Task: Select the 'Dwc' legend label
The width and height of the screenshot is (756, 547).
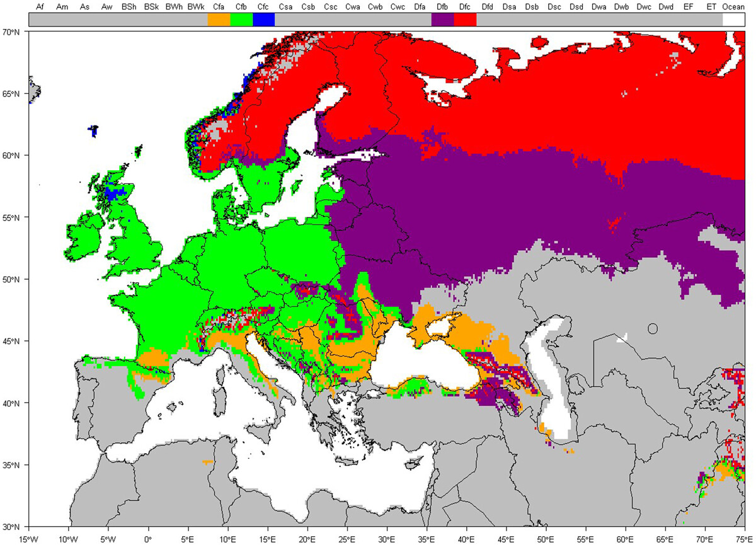Action: 644,7
